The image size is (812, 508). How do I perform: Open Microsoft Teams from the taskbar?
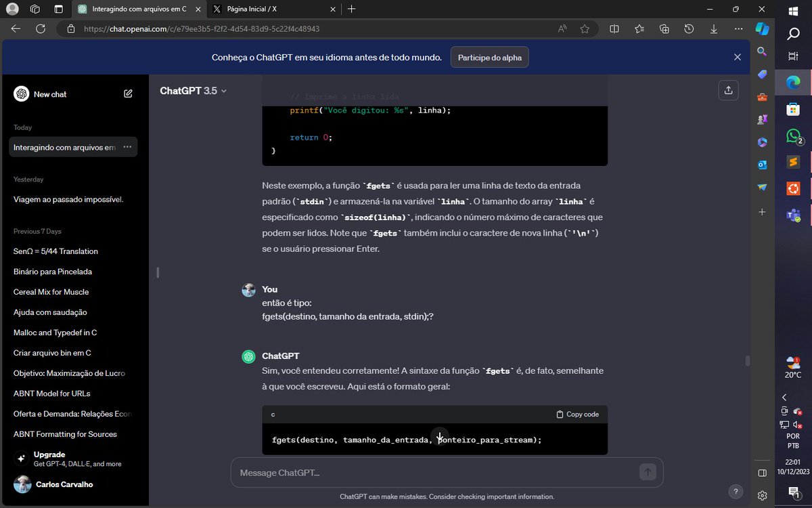(793, 215)
